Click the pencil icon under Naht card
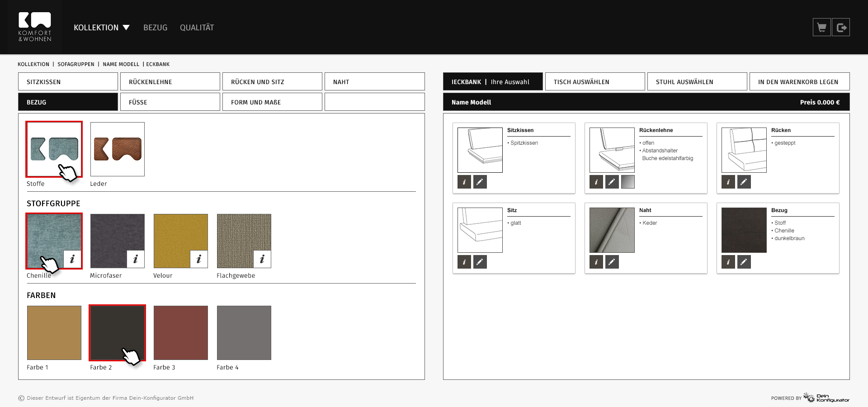The image size is (868, 407). [612, 262]
